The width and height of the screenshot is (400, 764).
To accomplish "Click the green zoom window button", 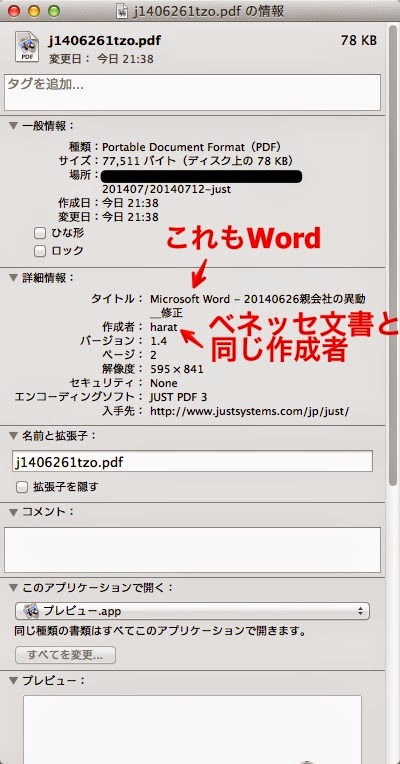I will point(54,11).
